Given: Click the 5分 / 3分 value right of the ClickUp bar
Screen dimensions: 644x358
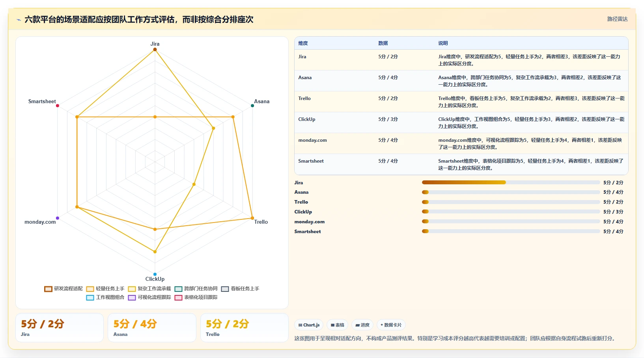Looking at the screenshot, I should click(613, 212).
